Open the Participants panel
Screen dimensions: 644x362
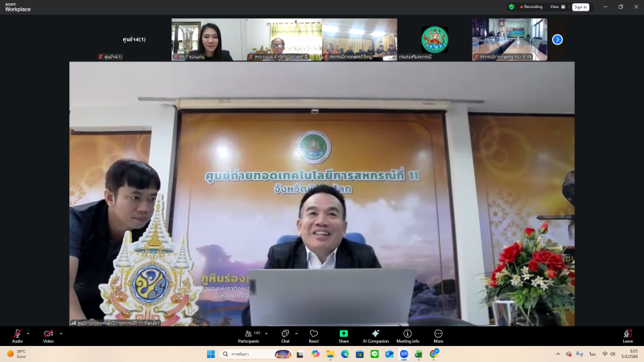248,334
